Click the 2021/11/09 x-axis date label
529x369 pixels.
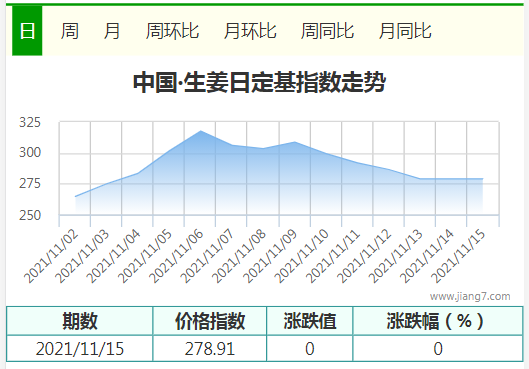point(270,256)
